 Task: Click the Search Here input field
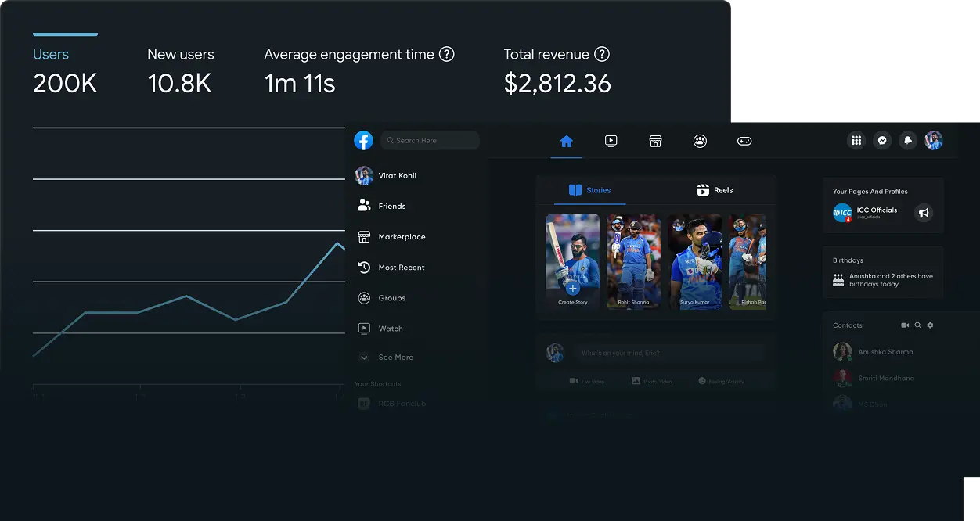430,140
